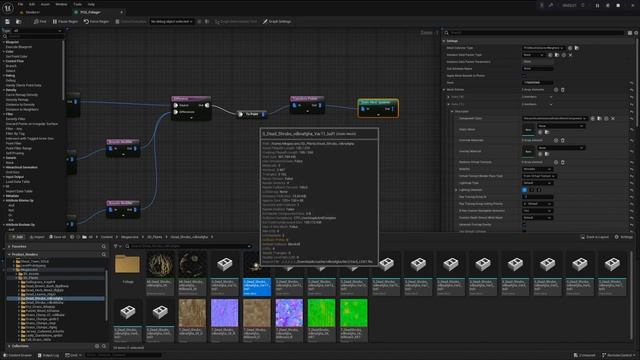Open details panel settings gear icon
This screenshot has width=640, height=360.
pyautogui.click(x=636, y=33)
